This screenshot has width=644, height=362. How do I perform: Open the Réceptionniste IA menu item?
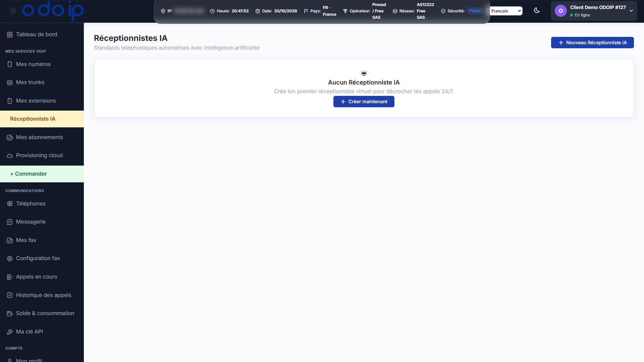42,119
